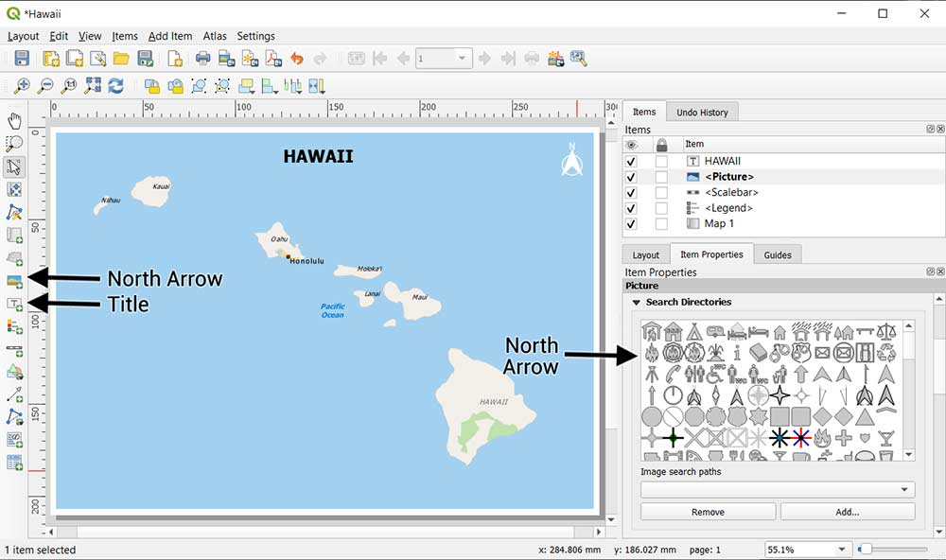
Task: Duplicate the current layout
Action: click(x=75, y=59)
